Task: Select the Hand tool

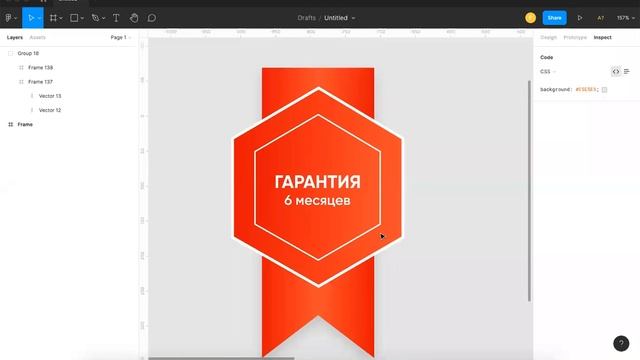Action: [134, 18]
